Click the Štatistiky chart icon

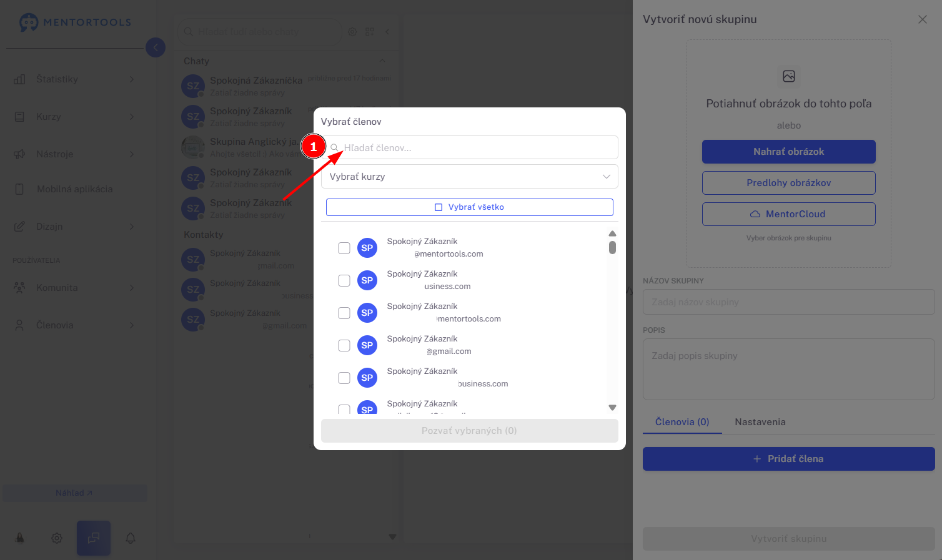click(20, 79)
